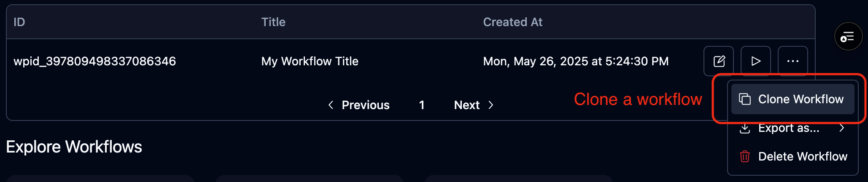Image resolution: width=868 pixels, height=182 pixels.
Task: Click the wpid_397809498337086346 workflow ID
Action: [94, 61]
